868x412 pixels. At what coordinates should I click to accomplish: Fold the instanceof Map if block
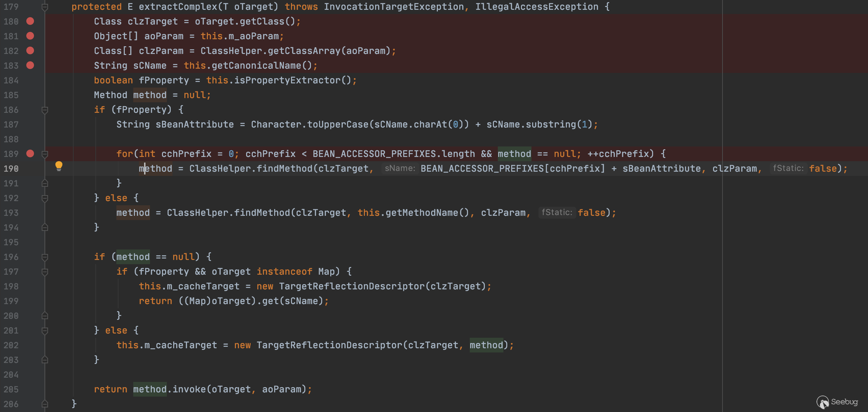(x=45, y=272)
